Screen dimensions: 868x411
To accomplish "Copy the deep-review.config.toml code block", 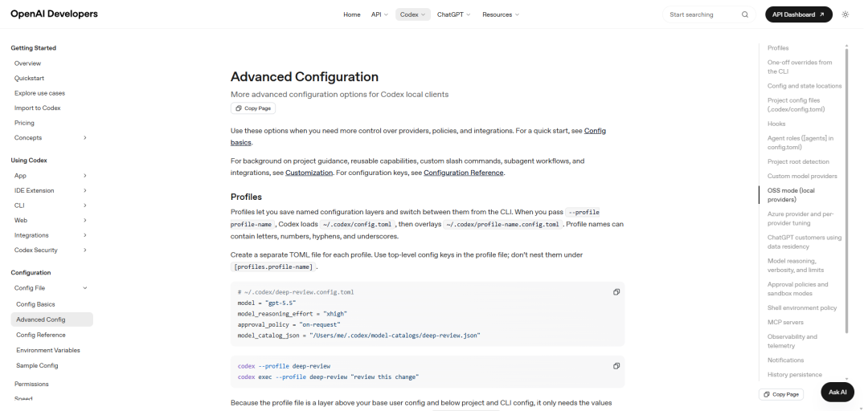I will click(x=616, y=292).
